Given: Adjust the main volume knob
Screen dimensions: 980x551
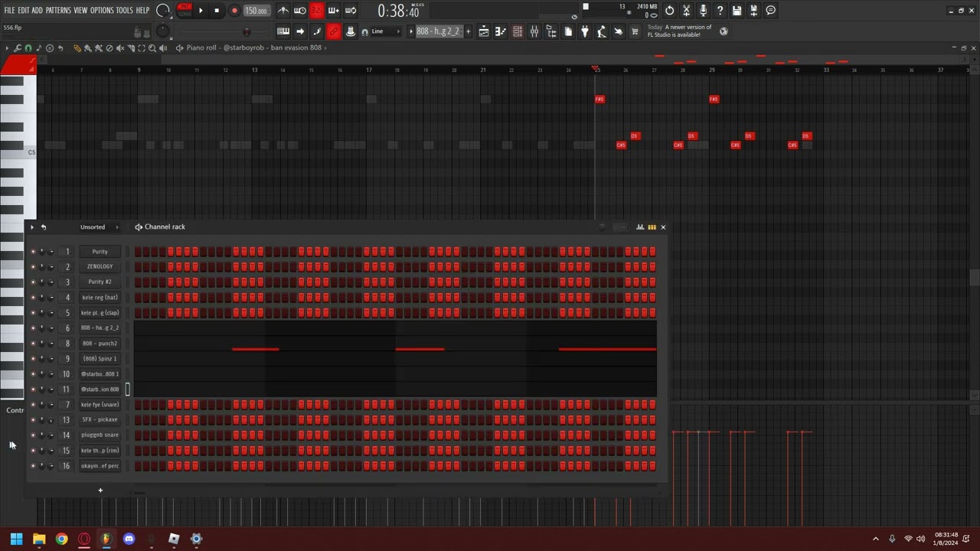Looking at the screenshot, I should 163,11.
